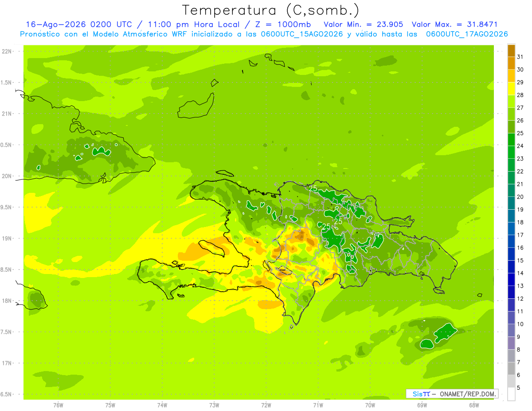Click the "68W" longitude axis label
532x411 pixels.
pos(474,405)
